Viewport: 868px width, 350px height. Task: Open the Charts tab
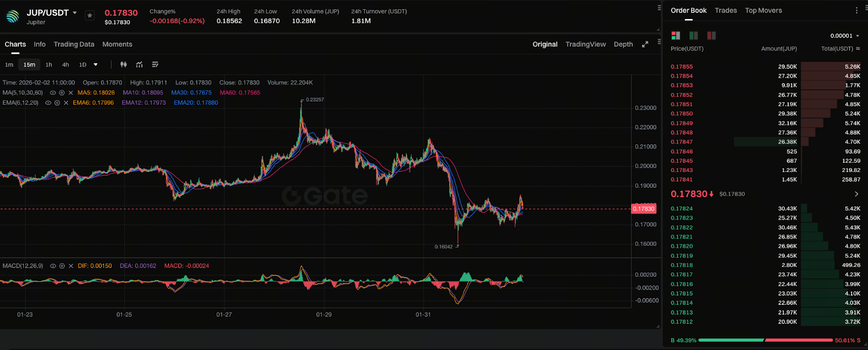(15, 44)
